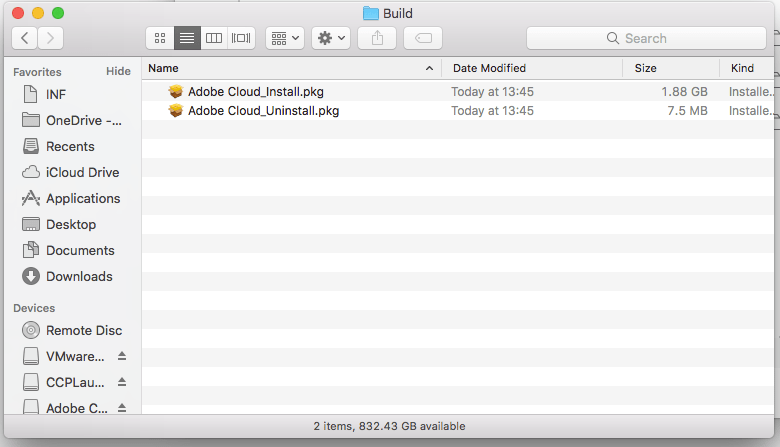
Task: Click the install package's modified date
Action: point(492,92)
